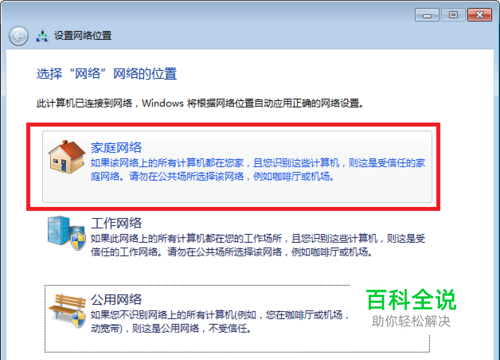This screenshot has height=360, width=500.
Task: Click the office building icon for 工作网络
Action: 66,232
